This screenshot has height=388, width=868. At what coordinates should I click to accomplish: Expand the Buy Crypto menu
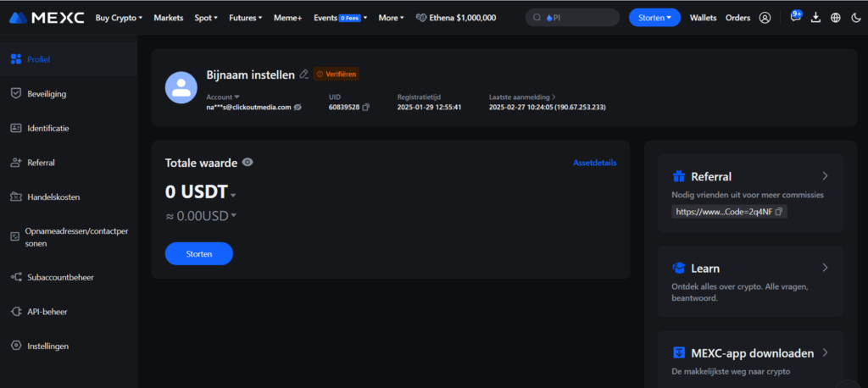119,17
